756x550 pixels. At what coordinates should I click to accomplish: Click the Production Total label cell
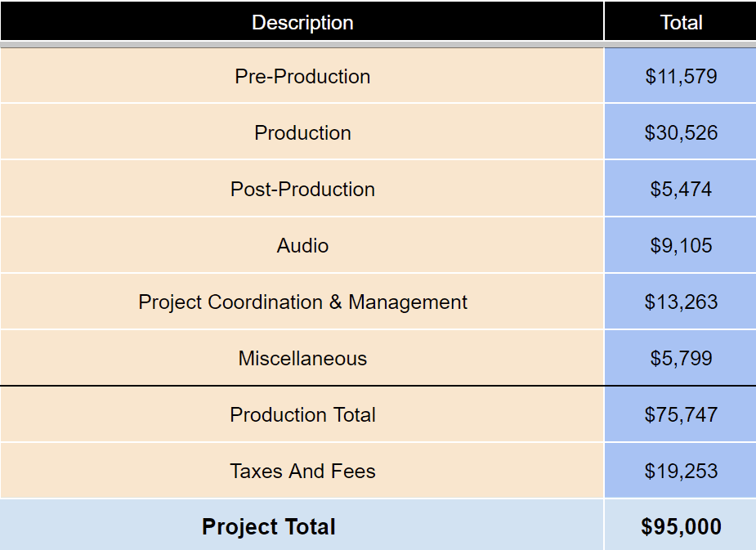302,415
